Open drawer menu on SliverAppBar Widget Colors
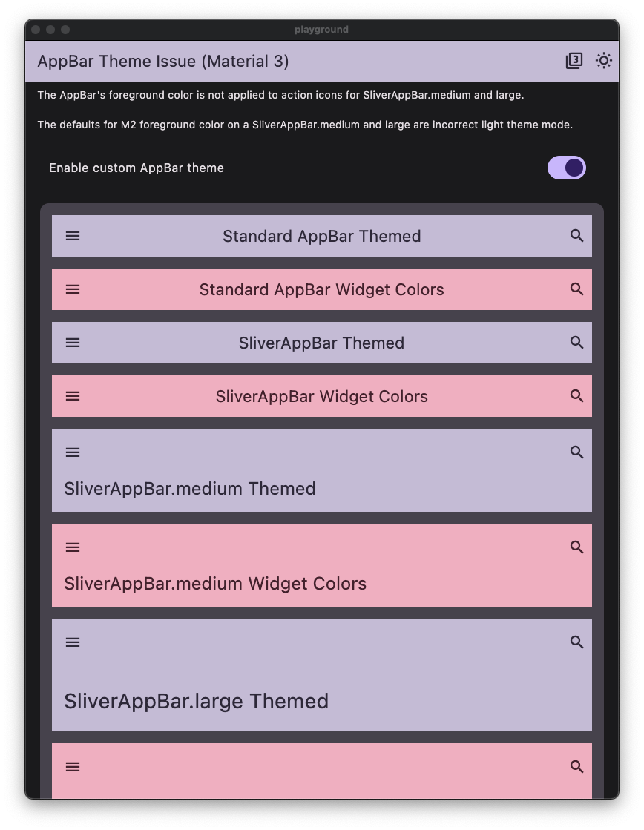This screenshot has width=644, height=830. pos(72,396)
